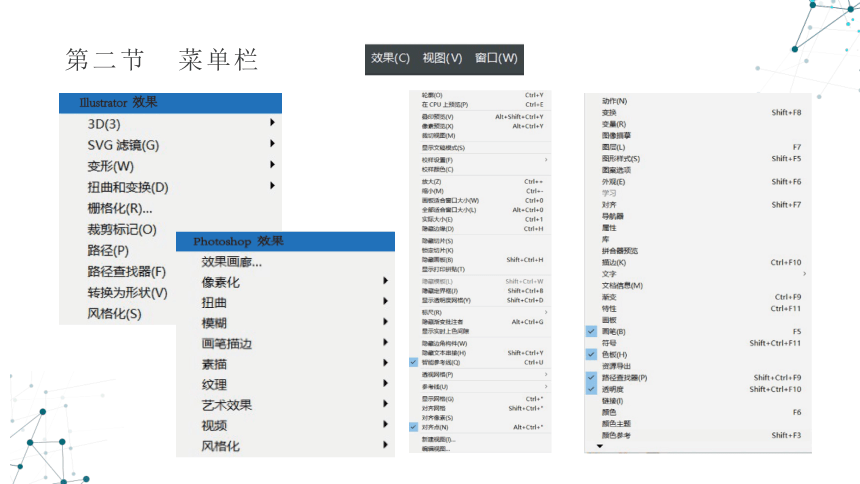The image size is (860, 484).
Task: Select 叠印预览(V) in the view menu
Action: 480,116
